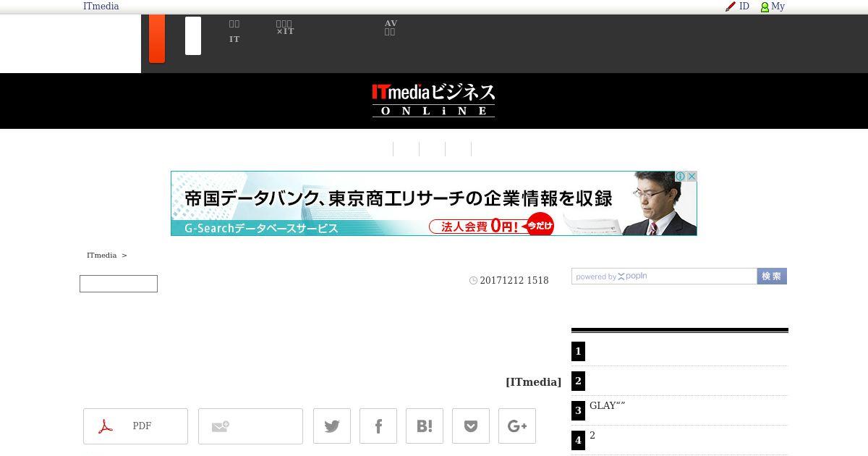Share article on Facebook

378,426
